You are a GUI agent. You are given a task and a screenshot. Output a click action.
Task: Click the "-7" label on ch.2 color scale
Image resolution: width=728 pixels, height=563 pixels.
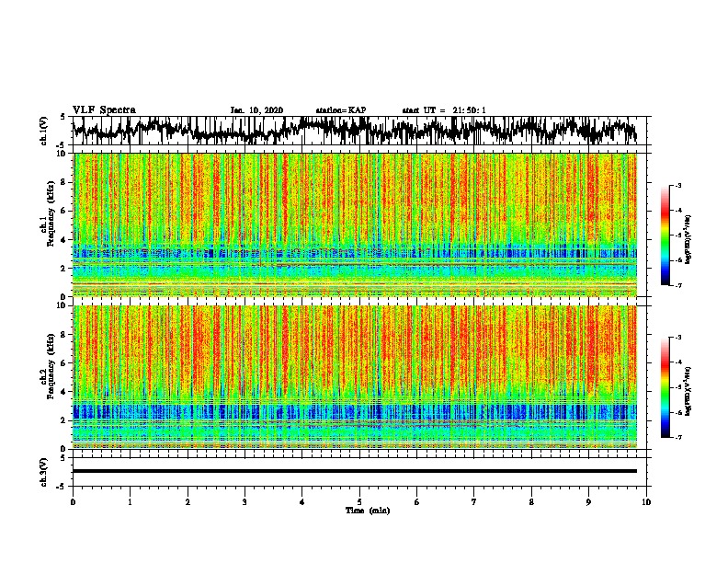[x=677, y=437]
